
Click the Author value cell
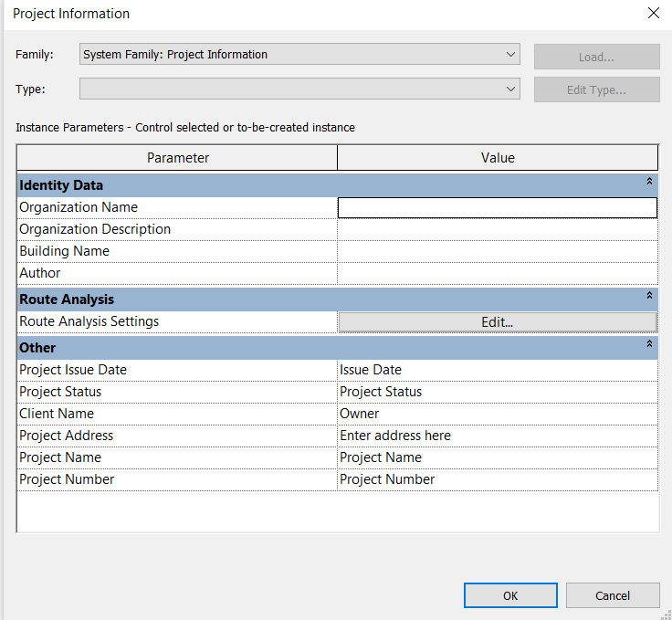pos(498,273)
